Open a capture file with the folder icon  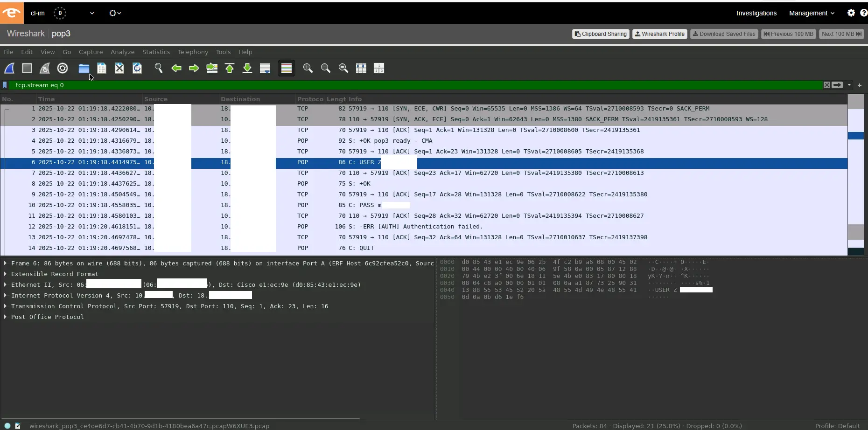click(x=84, y=68)
